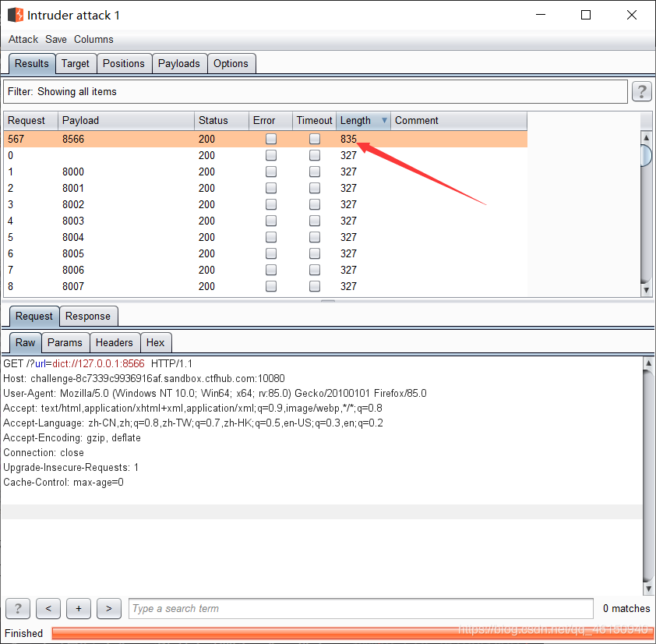Switch to the Request message tab

34,316
